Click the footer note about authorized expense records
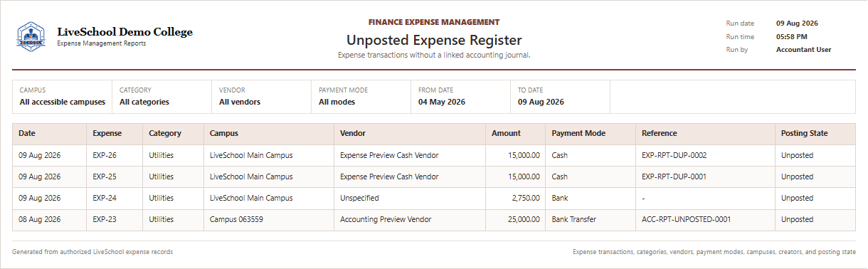Viewport: 868px width, 269px height. [92, 252]
